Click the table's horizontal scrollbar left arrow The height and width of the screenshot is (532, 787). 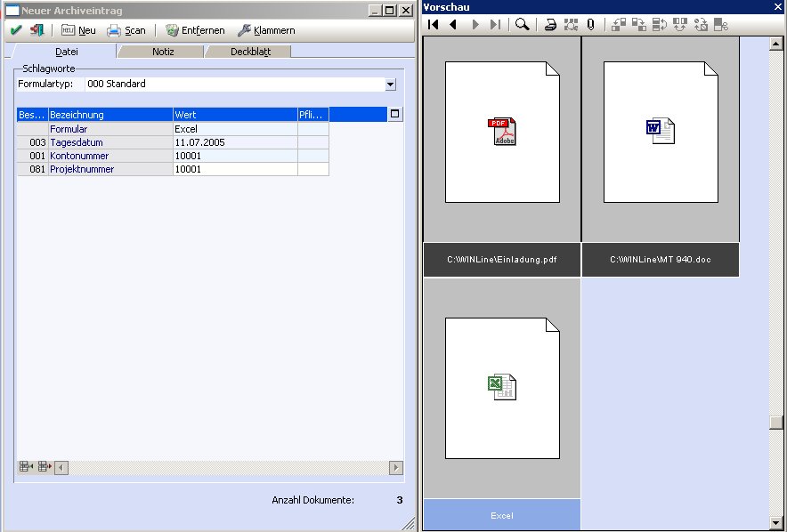point(61,468)
